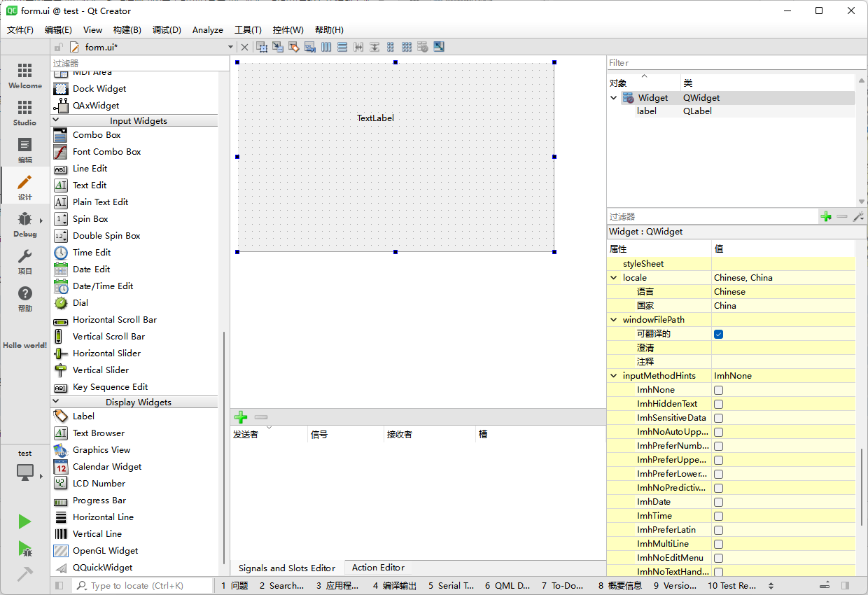Start debugging with the Run-Debug icon

tap(24, 548)
